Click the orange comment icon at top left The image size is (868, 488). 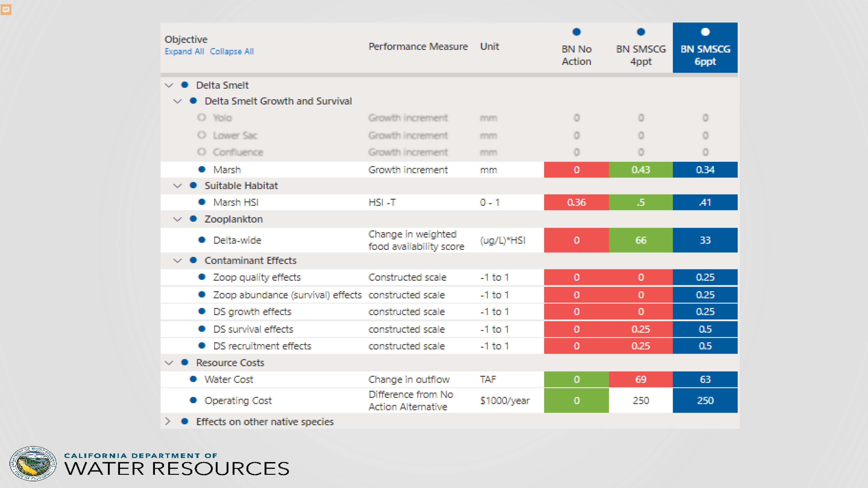[6, 10]
